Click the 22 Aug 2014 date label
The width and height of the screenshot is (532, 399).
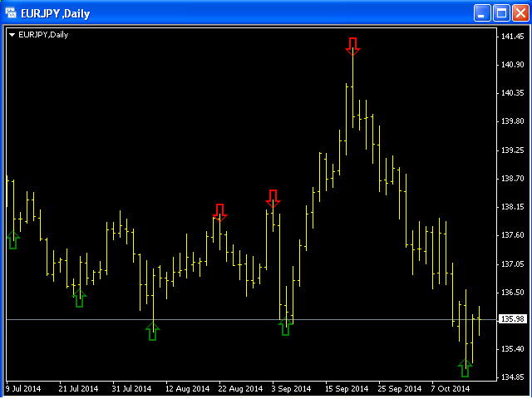tap(240, 389)
